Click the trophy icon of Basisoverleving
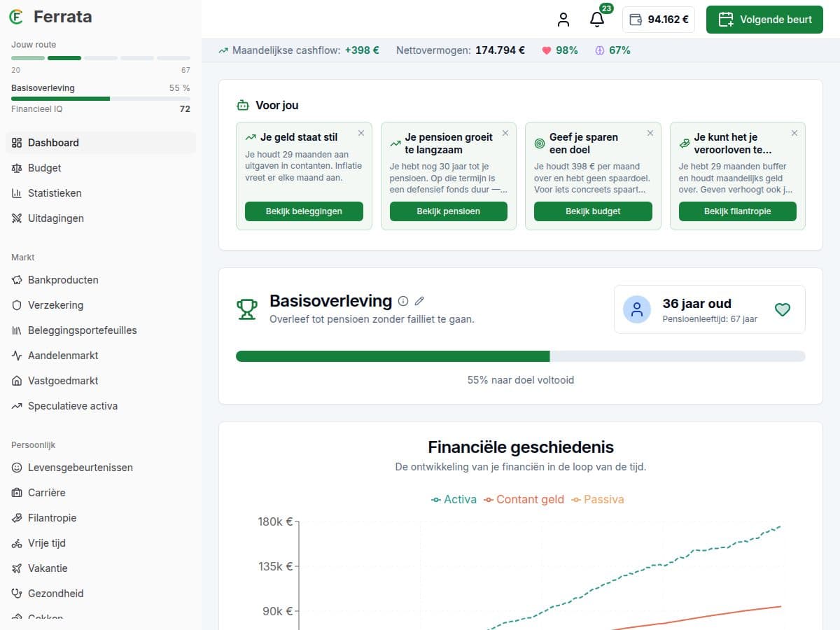Screen dimensions: 840x630 [x=247, y=309]
